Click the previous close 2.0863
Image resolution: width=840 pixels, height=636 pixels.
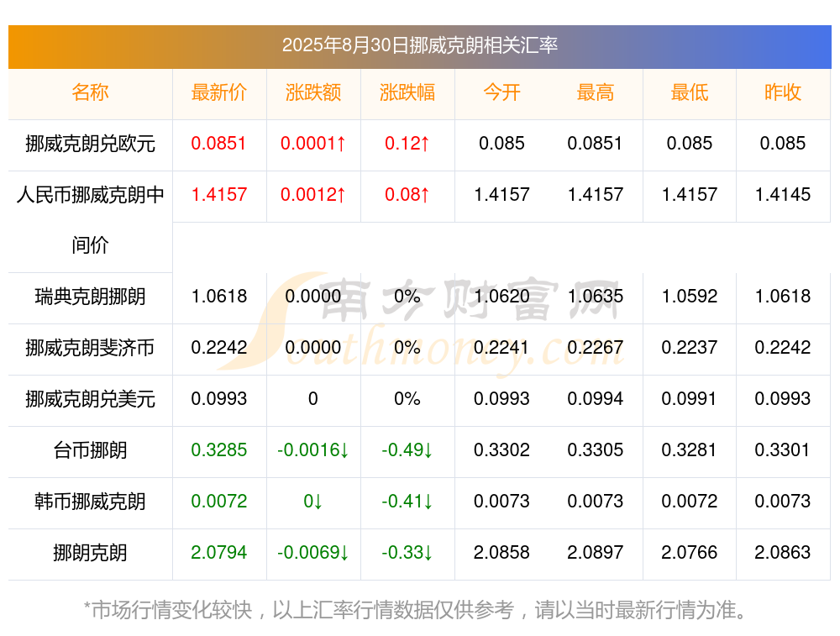click(783, 553)
